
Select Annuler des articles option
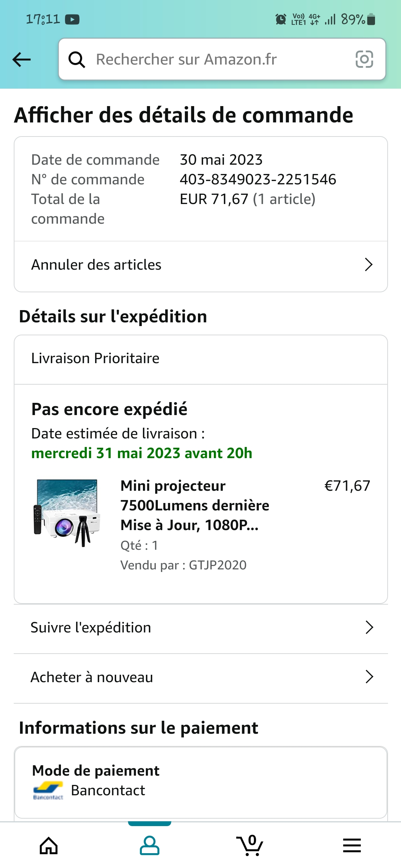[97, 265]
